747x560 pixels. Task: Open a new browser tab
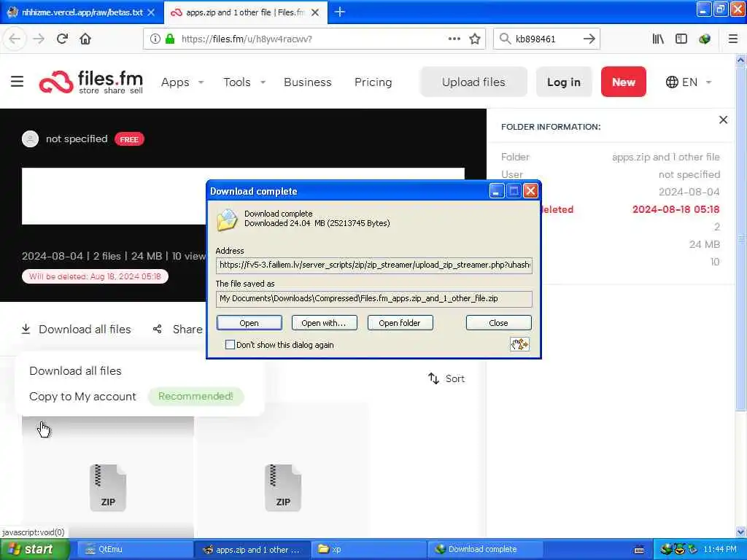(340, 12)
